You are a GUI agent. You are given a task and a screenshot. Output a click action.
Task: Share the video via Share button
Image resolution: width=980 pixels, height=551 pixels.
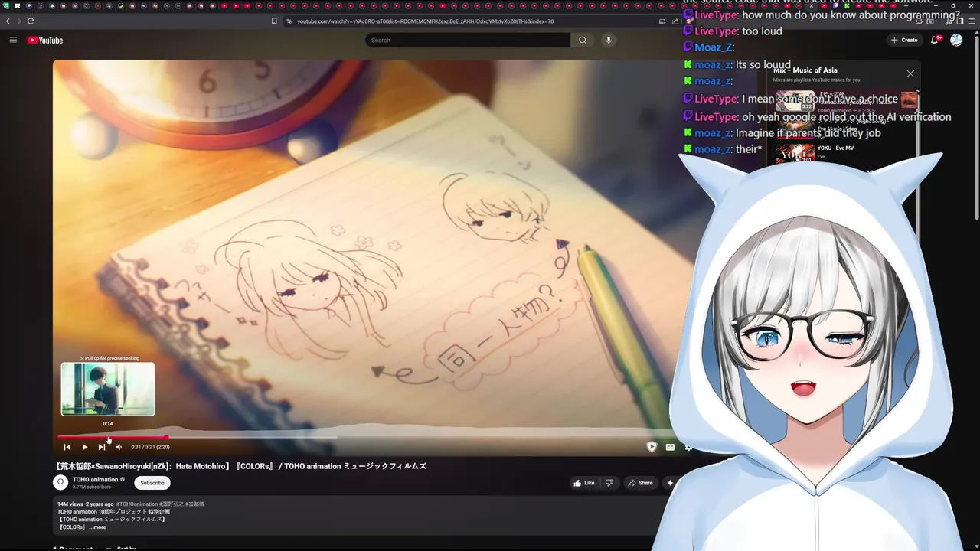(x=640, y=483)
